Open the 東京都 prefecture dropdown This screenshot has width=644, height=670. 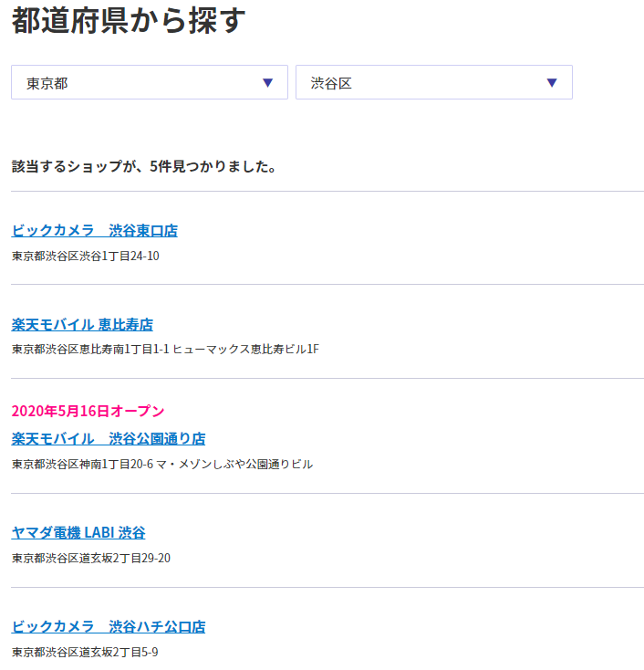tap(150, 82)
